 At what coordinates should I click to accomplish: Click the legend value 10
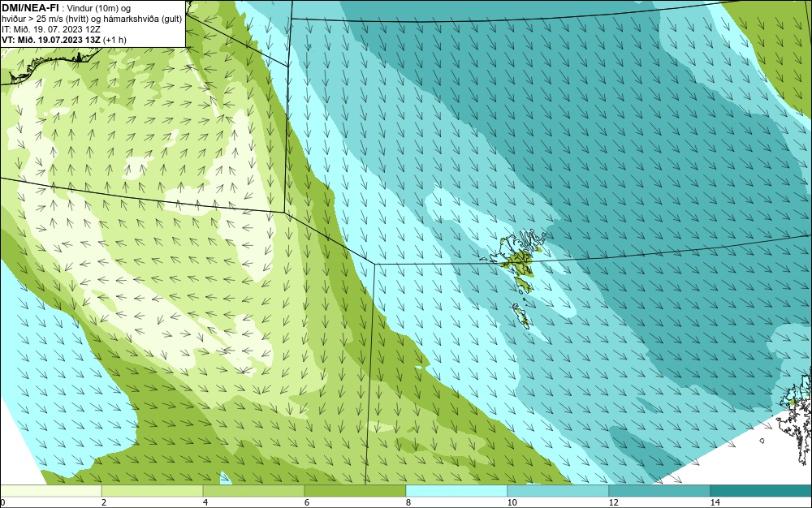[512, 502]
